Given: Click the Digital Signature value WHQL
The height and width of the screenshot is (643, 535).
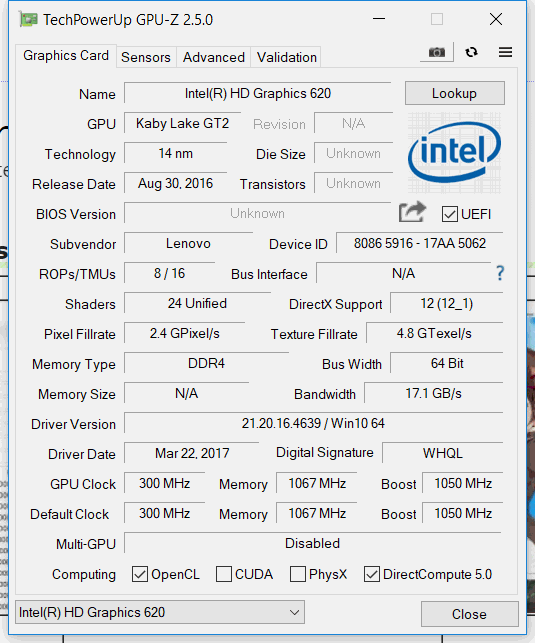Looking at the screenshot, I should (x=443, y=453).
